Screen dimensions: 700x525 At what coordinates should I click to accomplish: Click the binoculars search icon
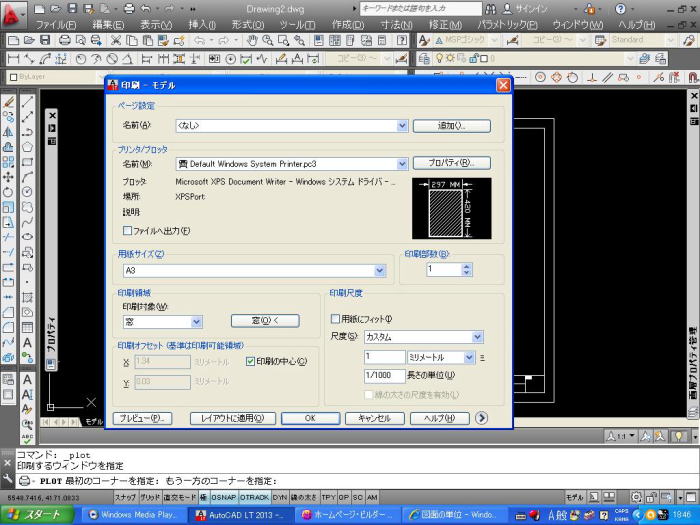point(490,9)
